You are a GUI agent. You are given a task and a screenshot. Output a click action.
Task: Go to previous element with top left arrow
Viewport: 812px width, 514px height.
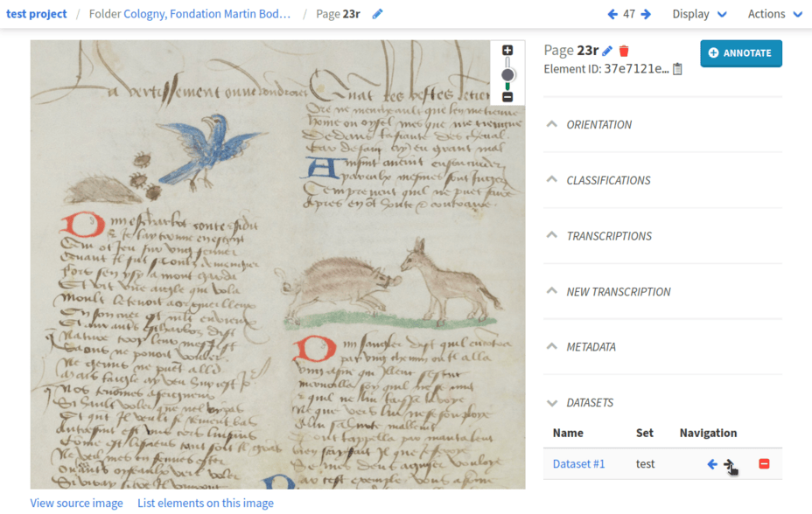[x=612, y=14]
